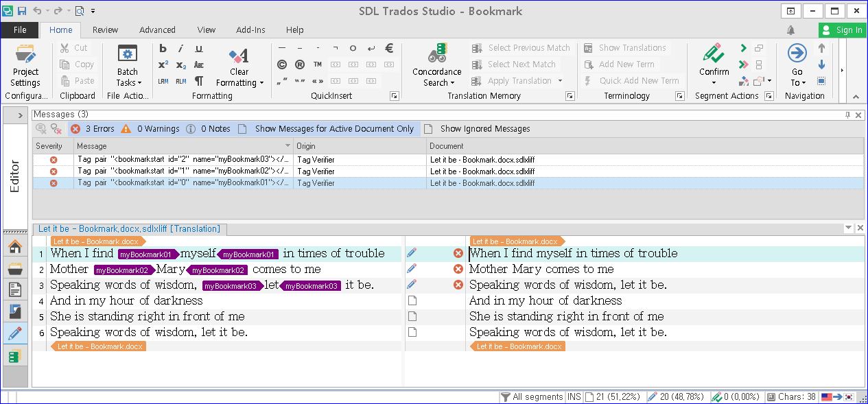Toggle the 0 Notes filter

click(208, 129)
